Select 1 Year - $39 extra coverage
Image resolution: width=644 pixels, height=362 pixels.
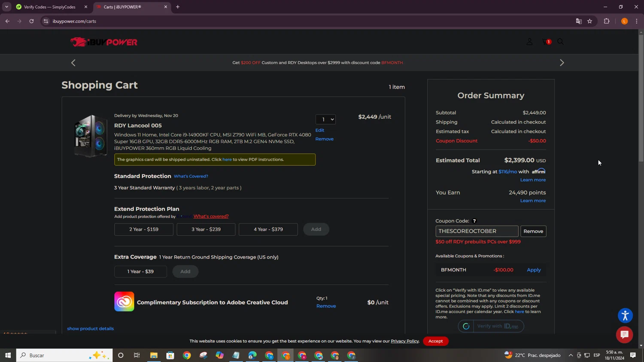click(140, 271)
